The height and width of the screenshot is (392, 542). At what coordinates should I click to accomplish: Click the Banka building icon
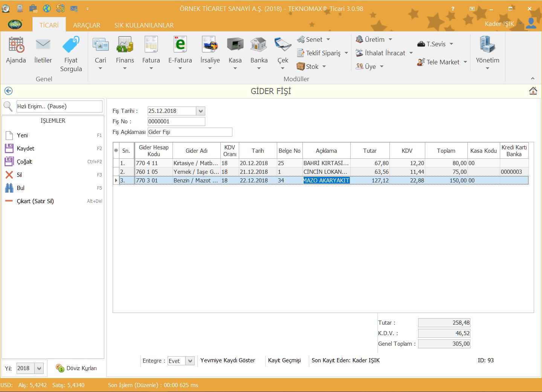(259, 45)
